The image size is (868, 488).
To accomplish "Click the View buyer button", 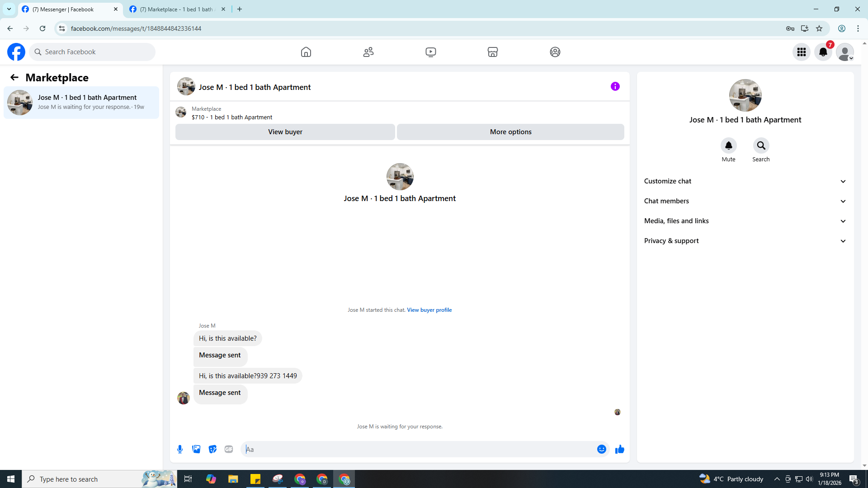I will click(285, 132).
